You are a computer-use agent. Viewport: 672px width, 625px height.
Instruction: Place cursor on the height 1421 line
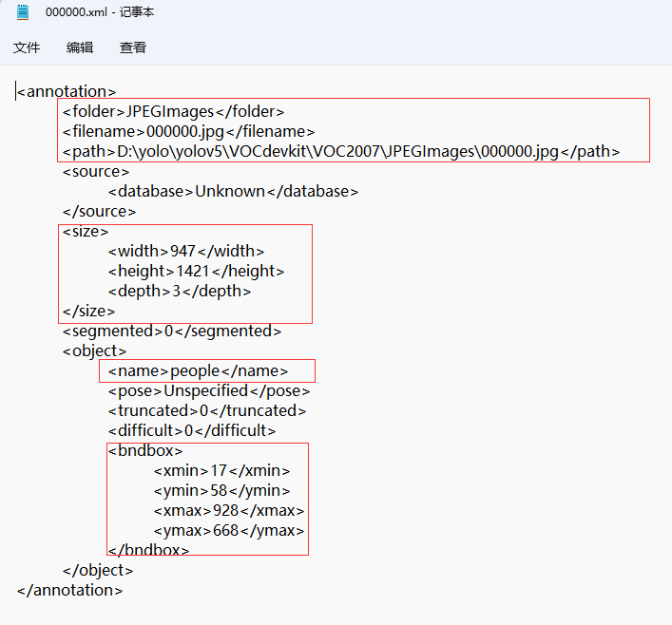pos(196,272)
